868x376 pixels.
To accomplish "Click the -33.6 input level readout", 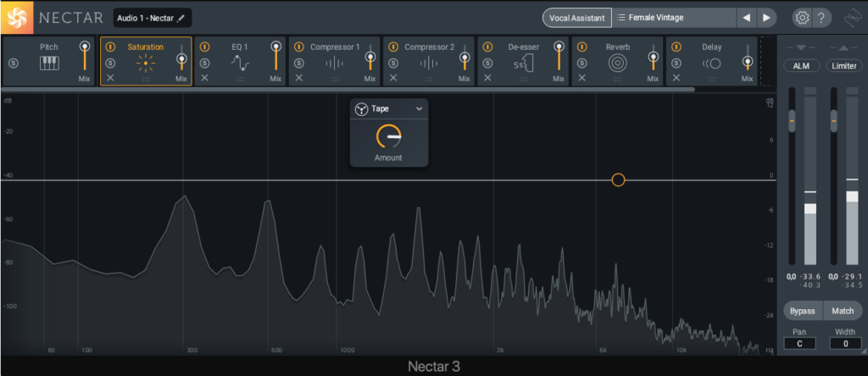I will [x=810, y=276].
